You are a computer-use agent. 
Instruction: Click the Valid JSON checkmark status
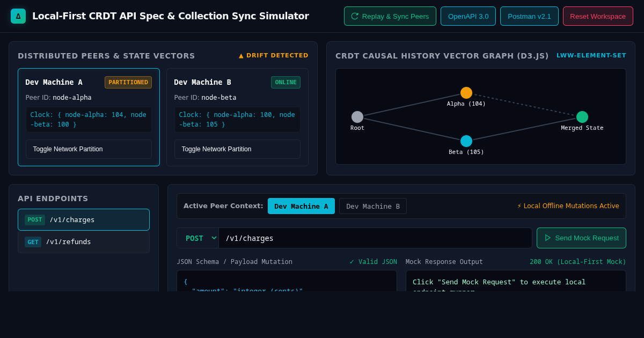point(374,262)
